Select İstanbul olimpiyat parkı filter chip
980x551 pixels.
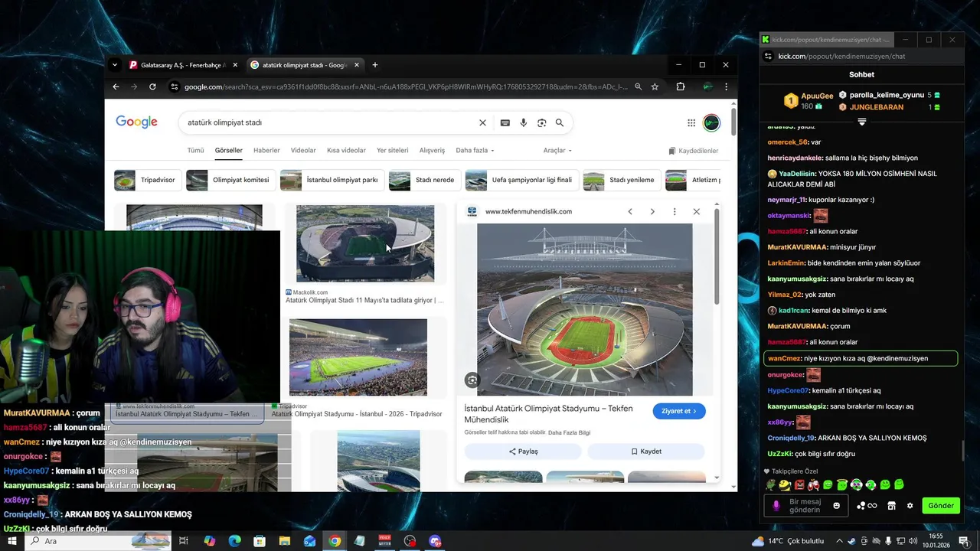click(x=332, y=181)
